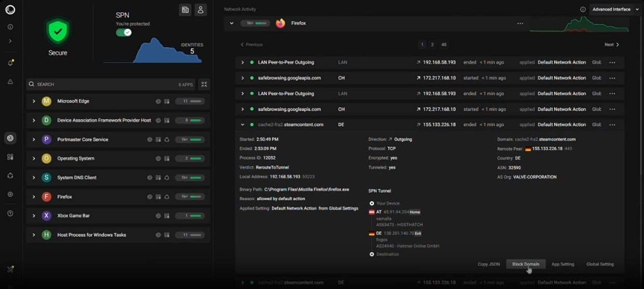Go to the Next page of connections

click(612, 45)
